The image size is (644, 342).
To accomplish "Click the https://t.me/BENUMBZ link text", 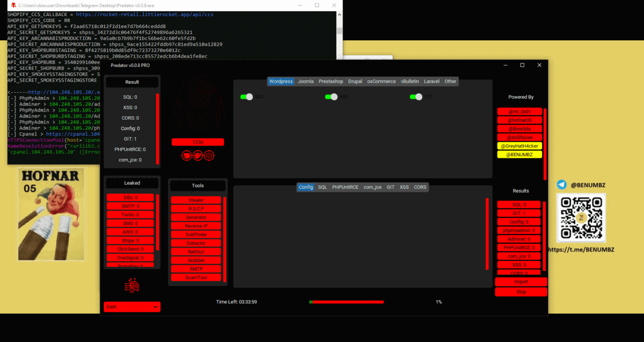I will pos(581,250).
